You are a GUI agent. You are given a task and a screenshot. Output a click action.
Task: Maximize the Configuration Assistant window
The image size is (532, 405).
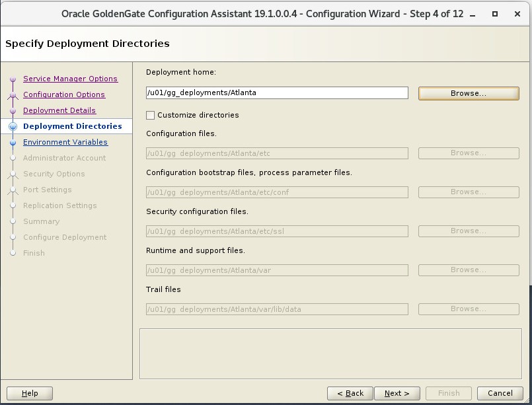pyautogui.click(x=495, y=14)
